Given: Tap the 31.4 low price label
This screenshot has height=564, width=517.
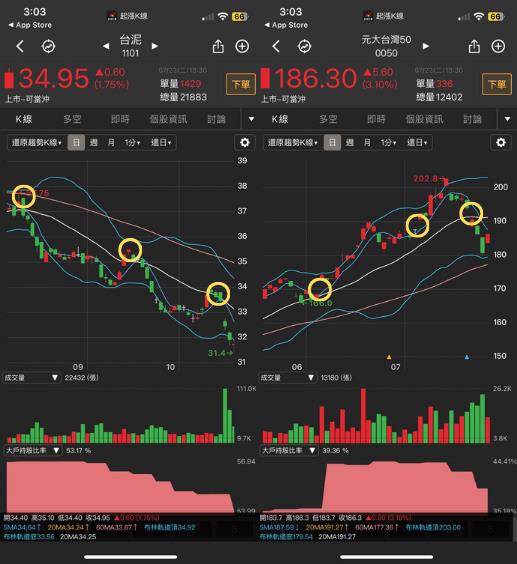Looking at the screenshot, I should pos(217,353).
